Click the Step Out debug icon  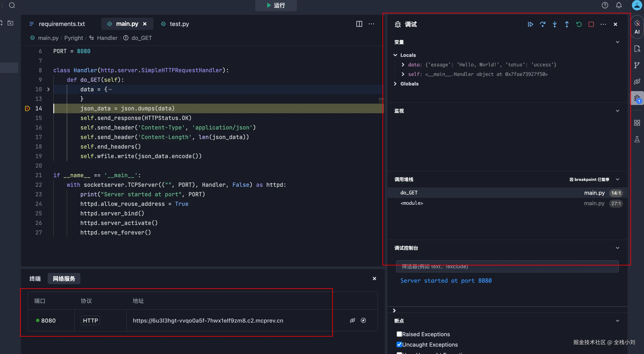[567, 24]
